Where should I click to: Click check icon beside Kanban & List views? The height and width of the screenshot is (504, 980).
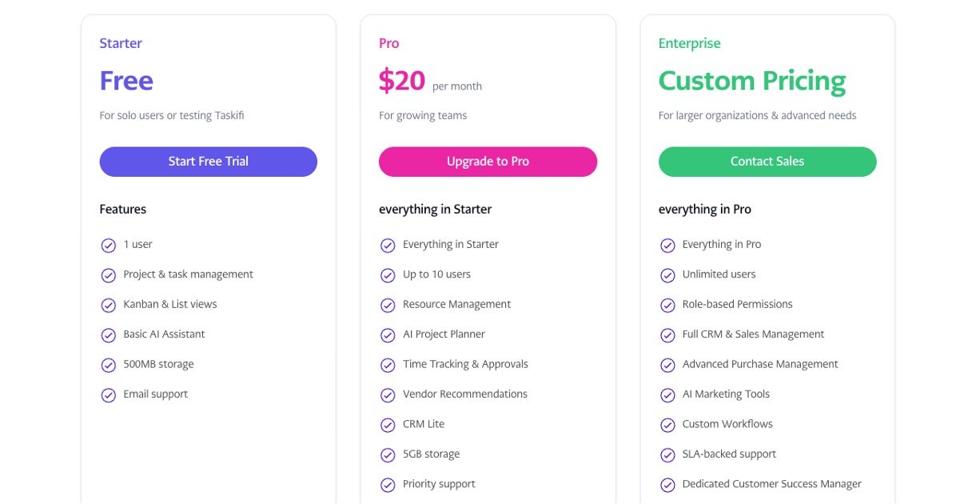(x=109, y=306)
